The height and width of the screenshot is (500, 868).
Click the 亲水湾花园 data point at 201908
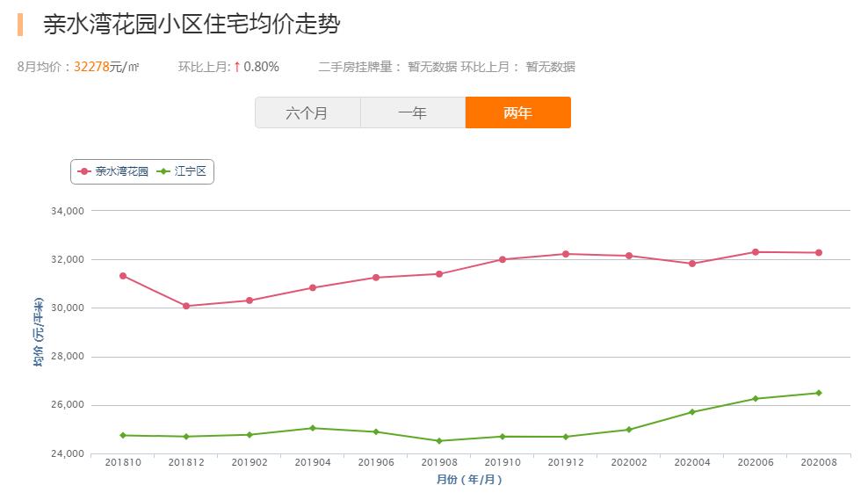(x=439, y=274)
